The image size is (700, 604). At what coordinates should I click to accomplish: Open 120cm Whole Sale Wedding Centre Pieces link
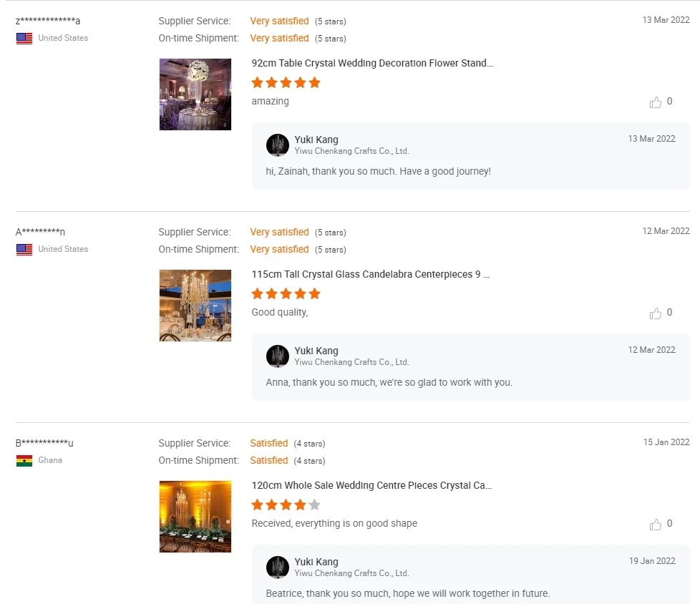click(371, 485)
